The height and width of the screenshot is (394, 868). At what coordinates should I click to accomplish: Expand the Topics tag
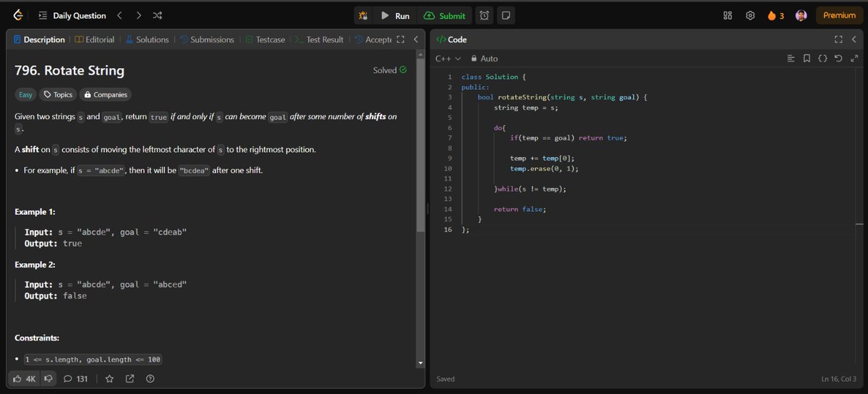(57, 95)
